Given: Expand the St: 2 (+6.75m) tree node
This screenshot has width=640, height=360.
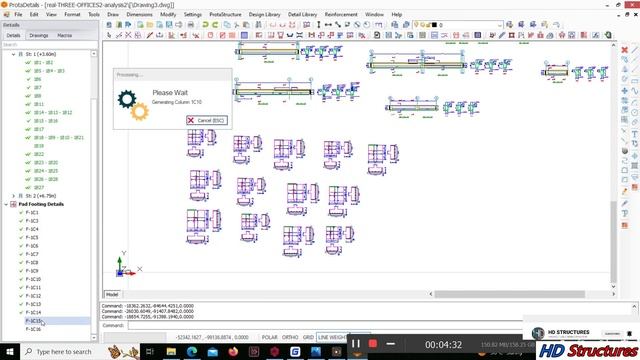Looking at the screenshot, I should pos(13,196).
